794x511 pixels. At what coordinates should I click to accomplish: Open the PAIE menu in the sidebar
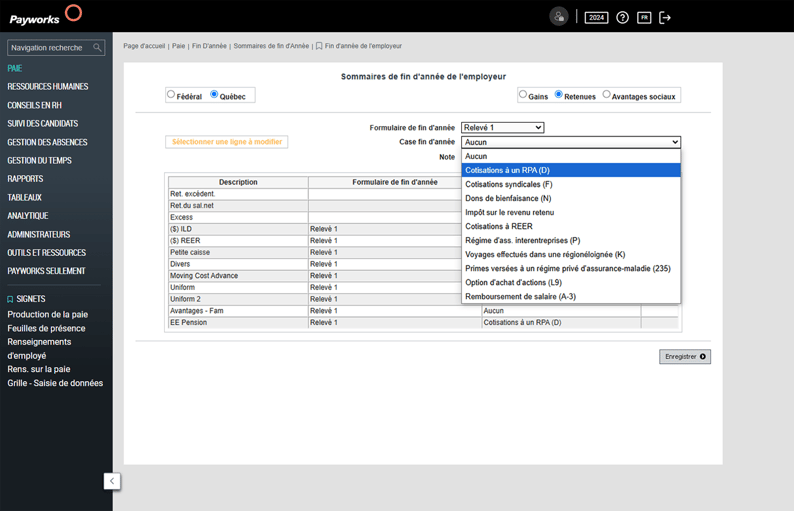15,68
